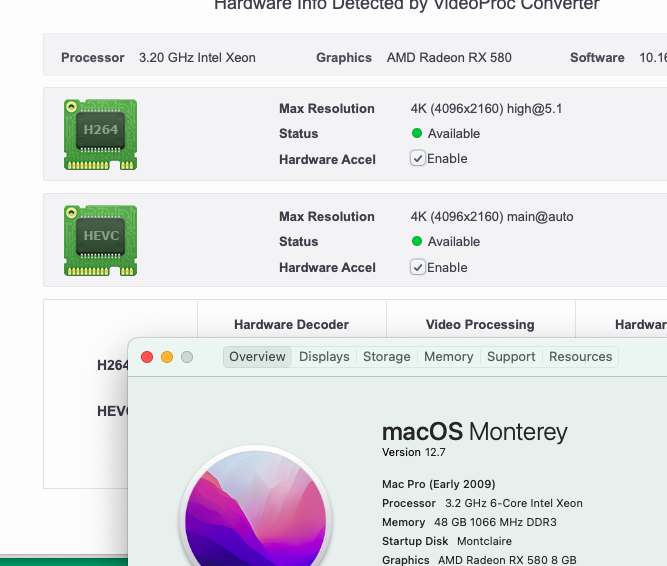Go to the Resources tab
Viewport: 667px width, 566px height.
(x=580, y=356)
